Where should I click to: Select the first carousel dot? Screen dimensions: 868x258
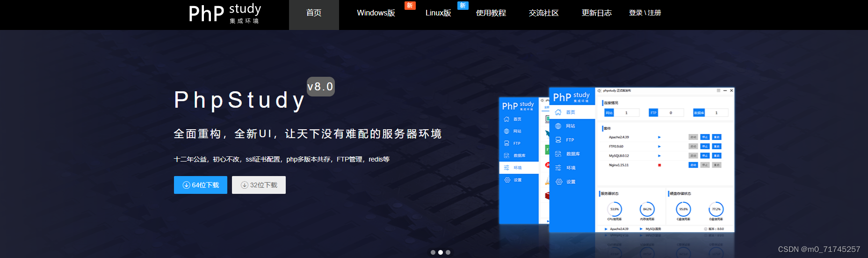point(433,252)
